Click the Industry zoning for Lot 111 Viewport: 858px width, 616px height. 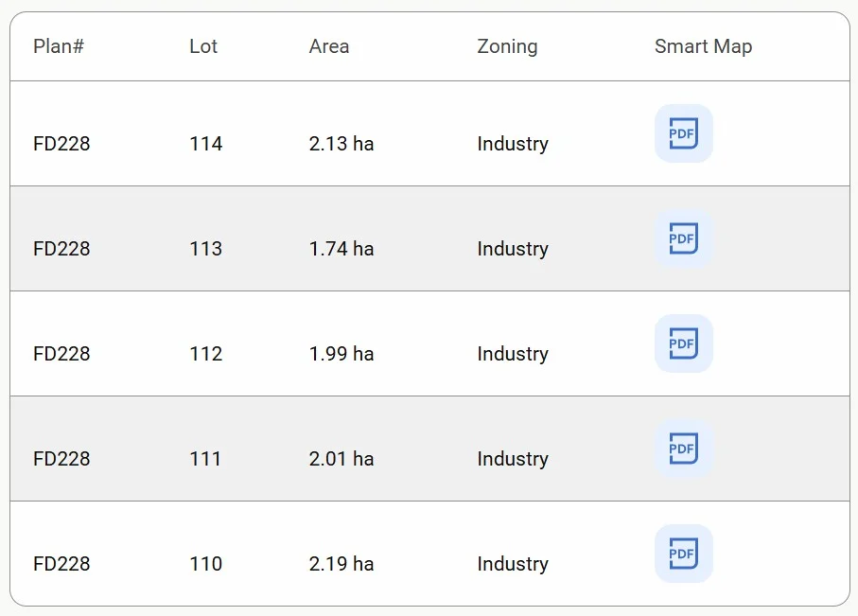(x=513, y=459)
